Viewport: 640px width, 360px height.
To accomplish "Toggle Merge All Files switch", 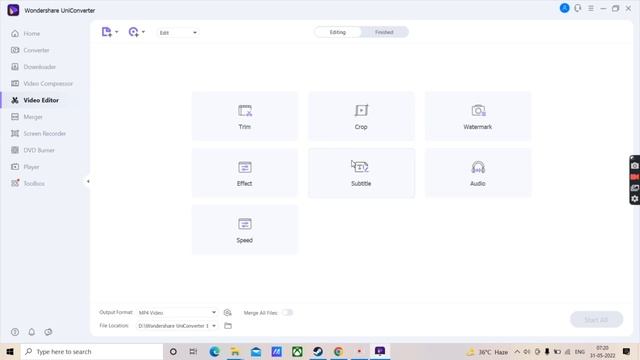I will point(287,313).
